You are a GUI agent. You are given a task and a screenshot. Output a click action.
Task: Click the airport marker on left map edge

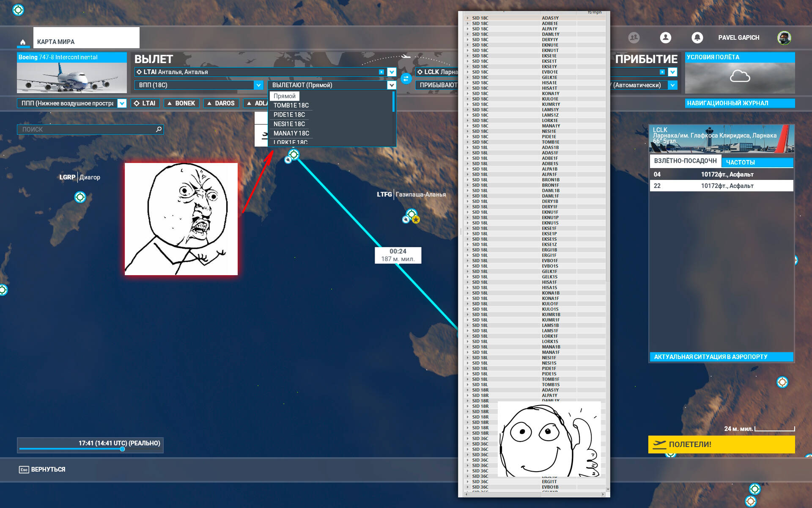click(3, 290)
